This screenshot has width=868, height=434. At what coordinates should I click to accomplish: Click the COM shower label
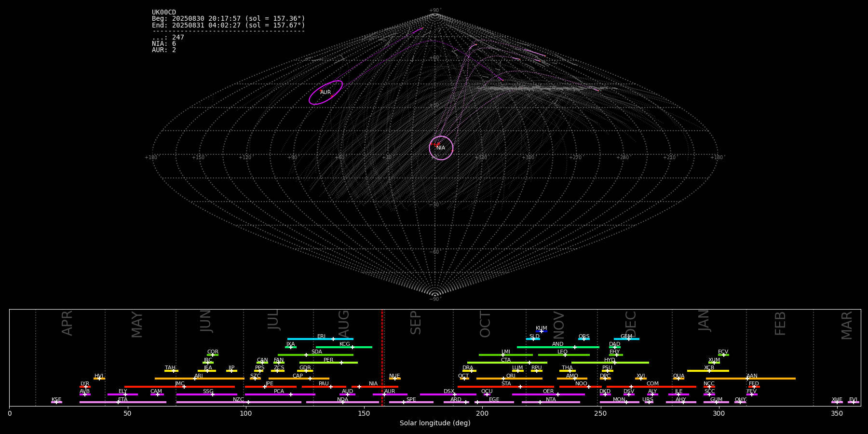pos(652,383)
